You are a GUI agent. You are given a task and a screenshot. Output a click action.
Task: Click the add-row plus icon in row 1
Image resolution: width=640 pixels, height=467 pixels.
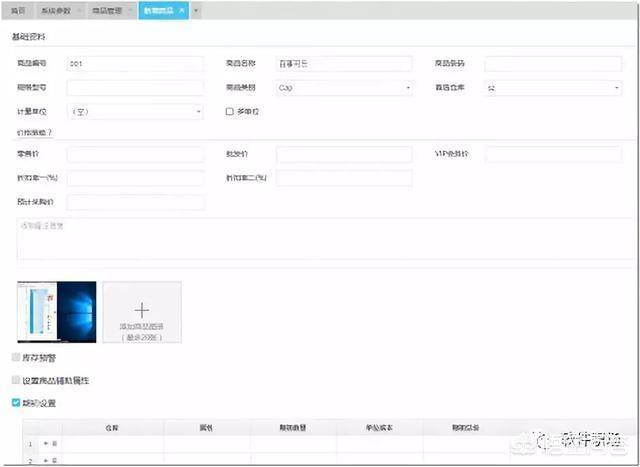click(x=45, y=442)
